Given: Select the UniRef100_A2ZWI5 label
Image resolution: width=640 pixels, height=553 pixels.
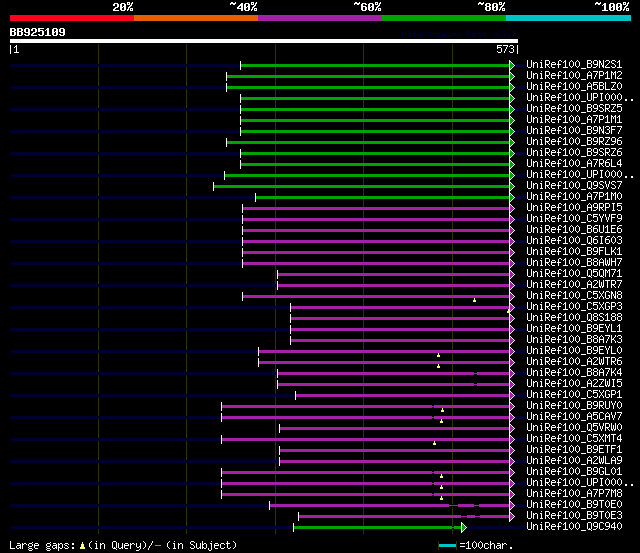Looking at the screenshot, I should point(574,384).
